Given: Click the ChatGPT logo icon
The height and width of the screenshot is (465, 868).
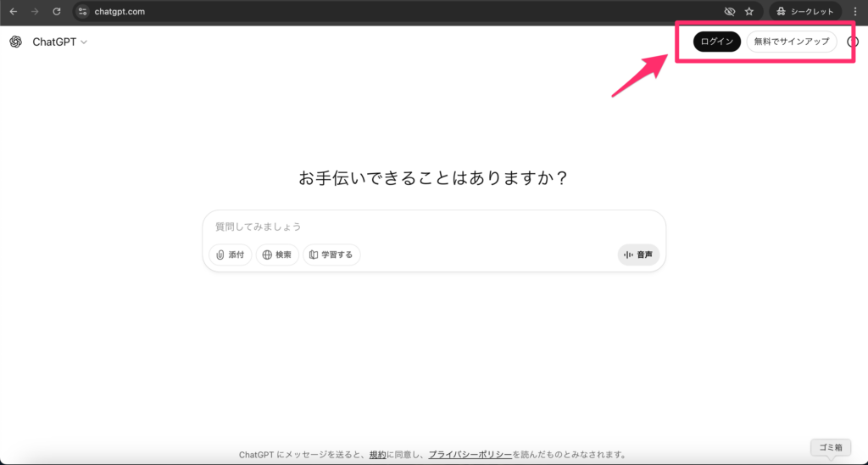Looking at the screenshot, I should point(15,42).
